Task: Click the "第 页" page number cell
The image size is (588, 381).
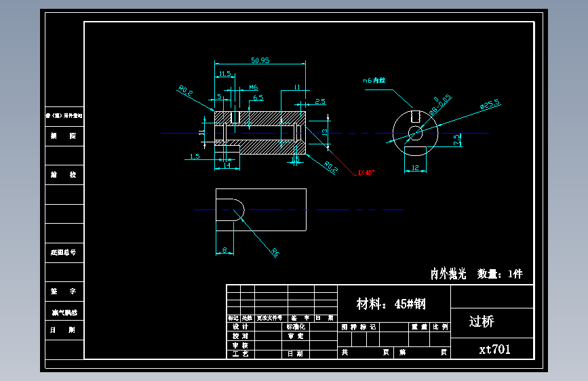Action: [x=423, y=352]
